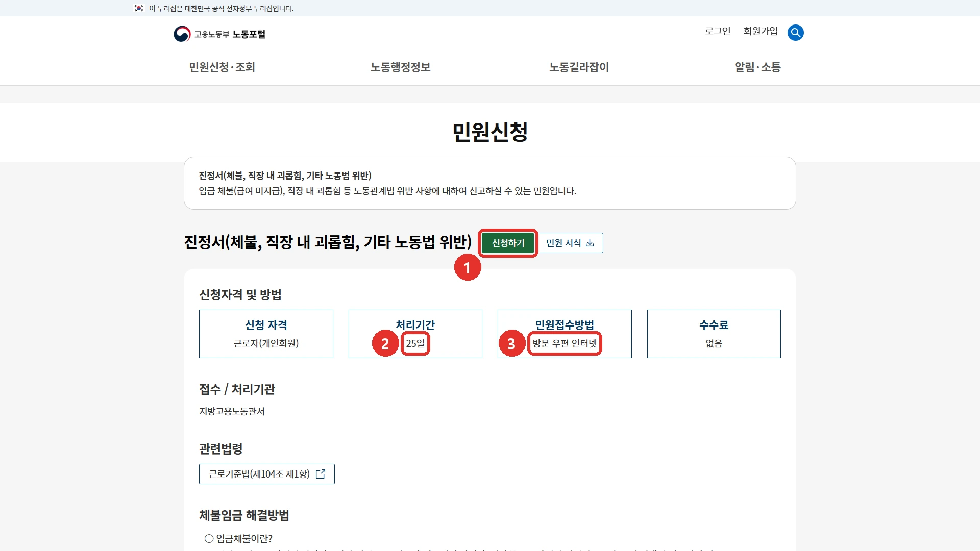Download the 민원 서식 form
Viewport: 980px width, 551px height.
571,243
